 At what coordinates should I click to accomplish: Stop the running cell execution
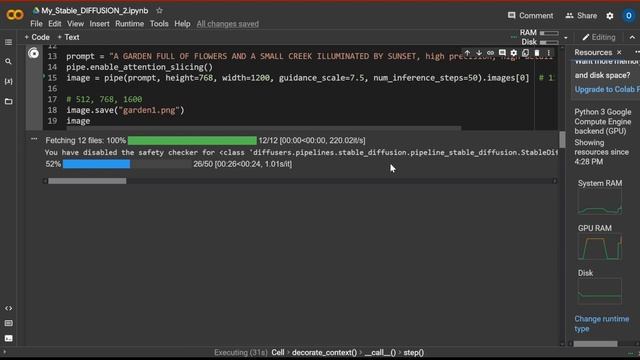click(33, 53)
